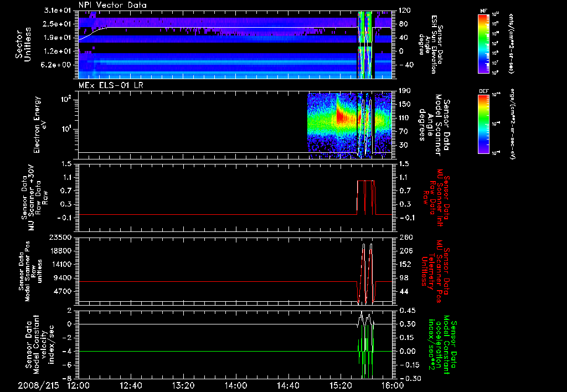Click the 206 telemetry tick label
The width and height of the screenshot is (567, 392).
pyautogui.click(x=406, y=251)
